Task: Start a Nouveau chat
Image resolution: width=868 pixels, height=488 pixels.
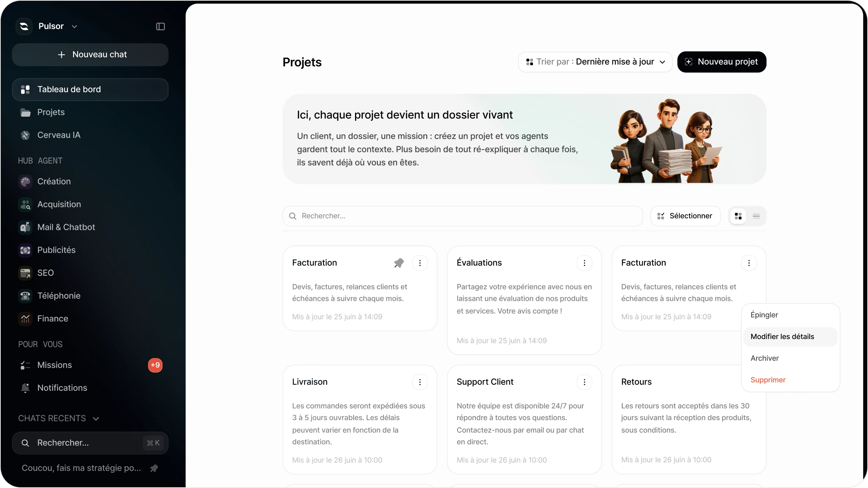Action: point(90,55)
